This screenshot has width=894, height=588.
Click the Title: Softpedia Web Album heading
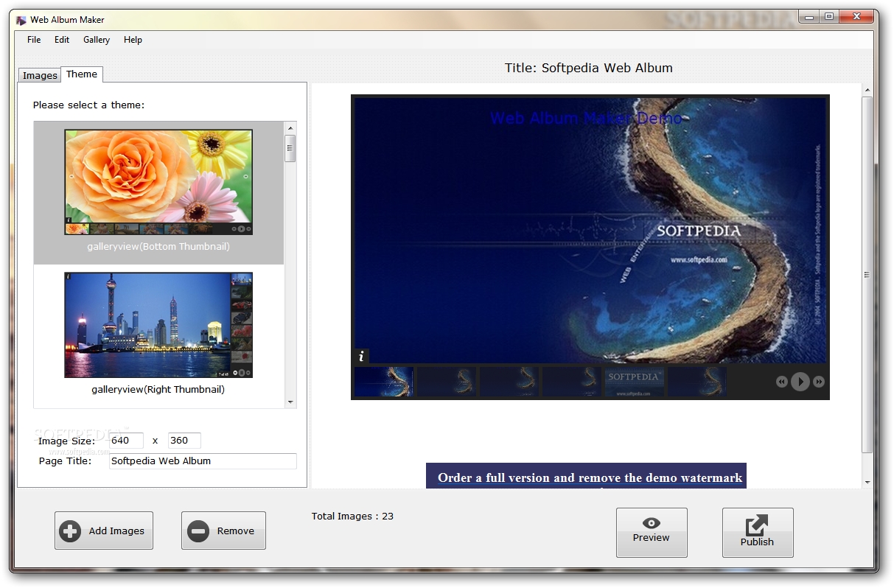tap(589, 68)
